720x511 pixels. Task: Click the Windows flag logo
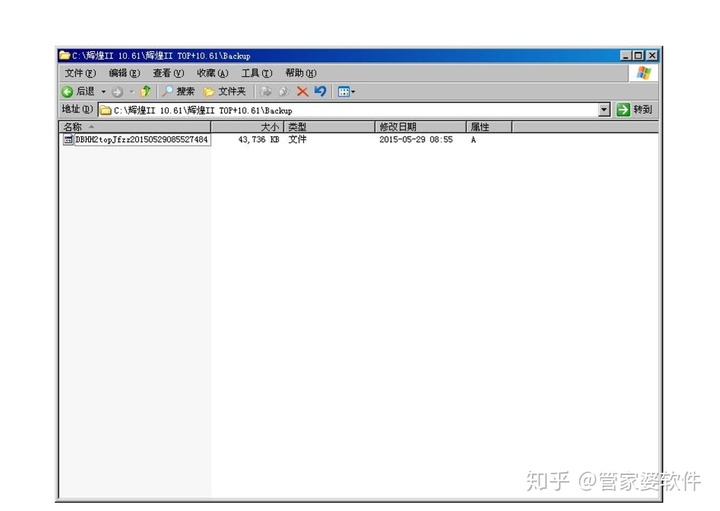643,73
